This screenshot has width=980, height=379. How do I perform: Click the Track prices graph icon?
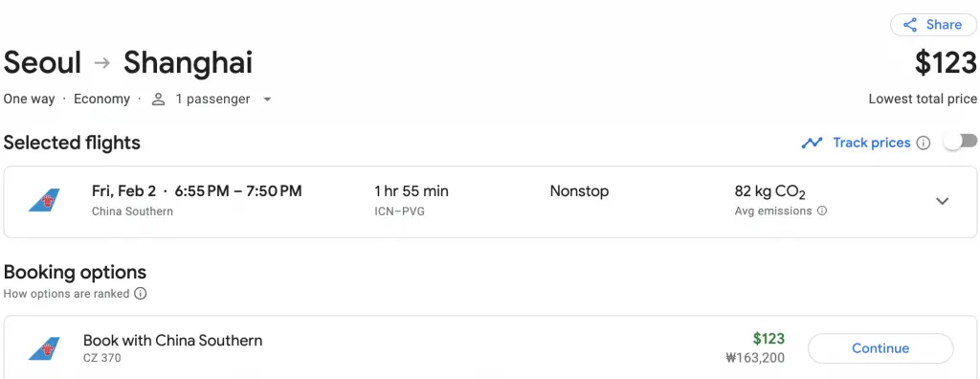812,144
